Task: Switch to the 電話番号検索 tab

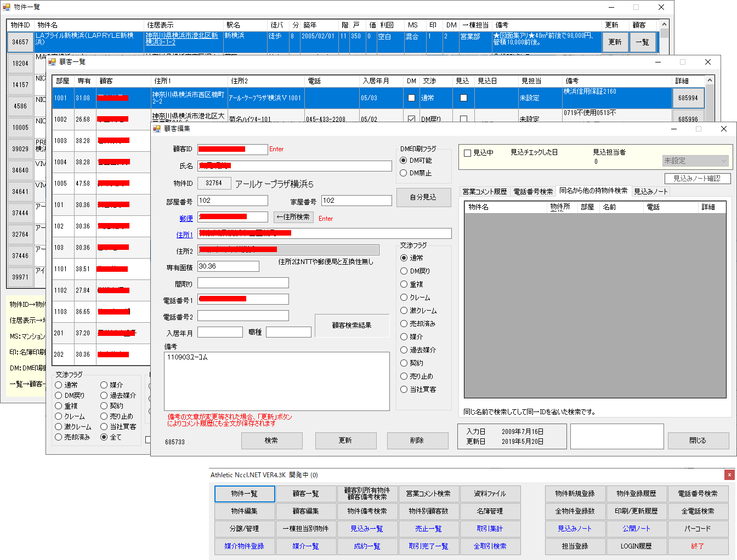Action: click(x=533, y=192)
